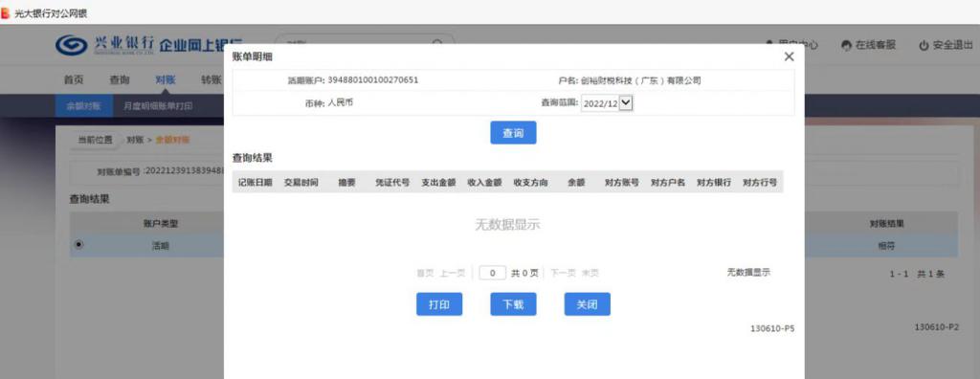Click the 收入金额 column header

tap(484, 183)
